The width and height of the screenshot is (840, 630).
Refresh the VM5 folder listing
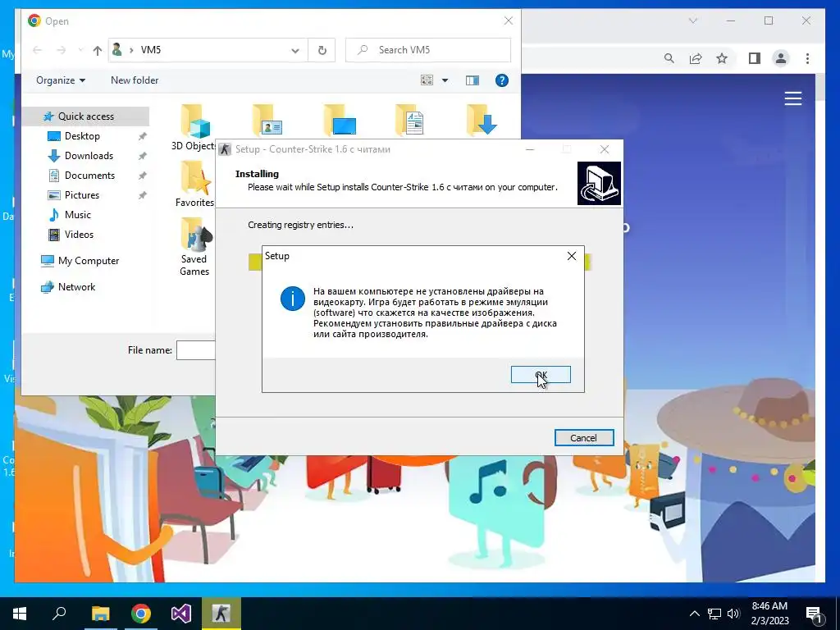click(322, 50)
